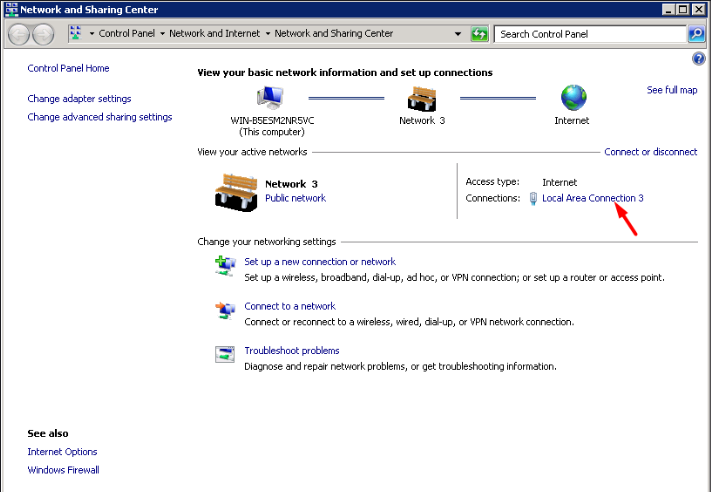
Task: Click the computer icon for WIN-B5ESM2NR5VC
Action: 269,98
